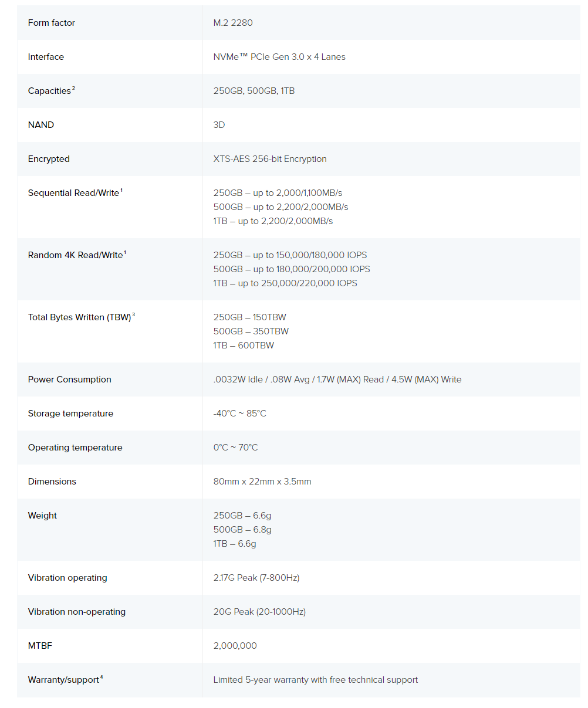Image resolution: width=588 pixels, height=708 pixels.
Task: Click the NVMe PCIe Gen 3.0 interface text
Action: 279,57
